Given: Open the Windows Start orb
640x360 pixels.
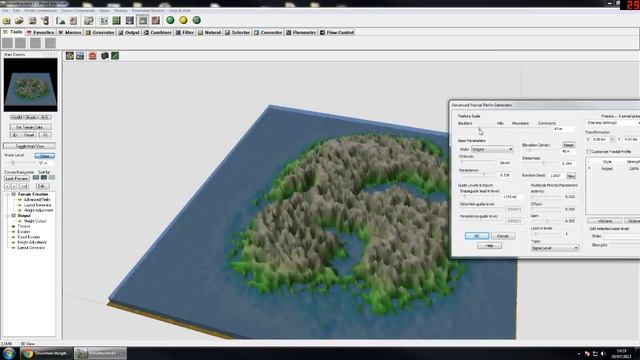Looking at the screenshot, I should click(9, 353).
